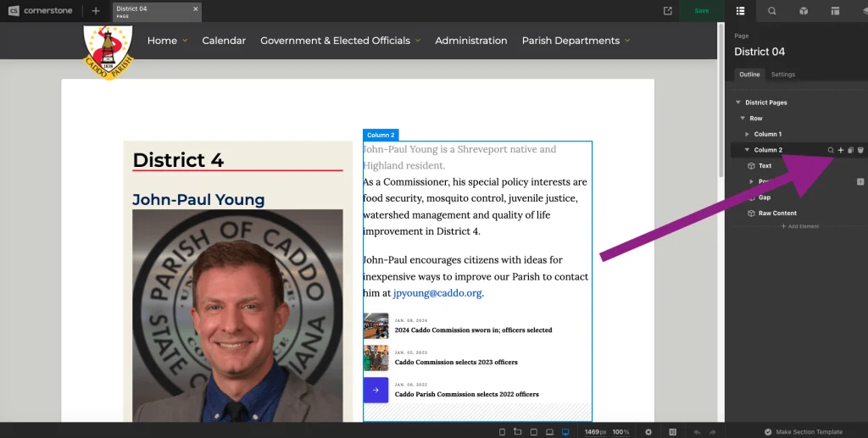Open the search icon in the top panel bar

coord(771,11)
